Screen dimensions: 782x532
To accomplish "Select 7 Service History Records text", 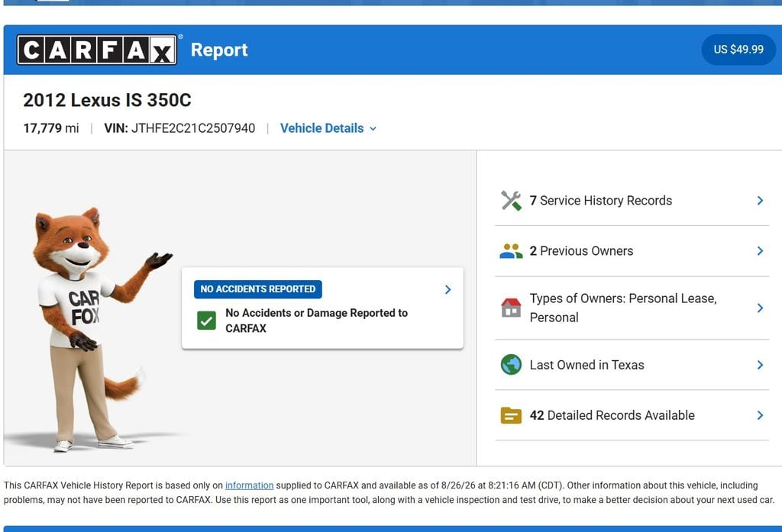I will pyautogui.click(x=600, y=201).
